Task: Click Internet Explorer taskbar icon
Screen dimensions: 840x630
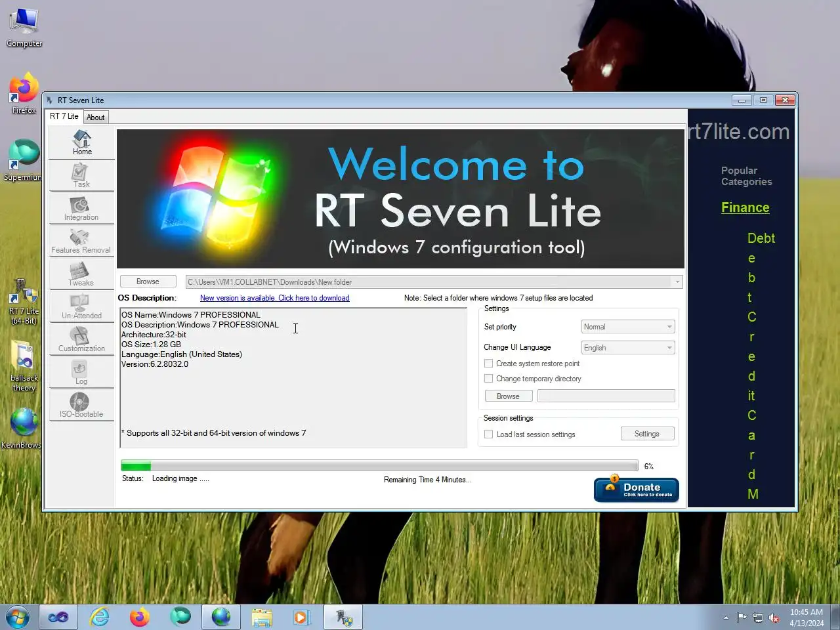Action: point(99,618)
